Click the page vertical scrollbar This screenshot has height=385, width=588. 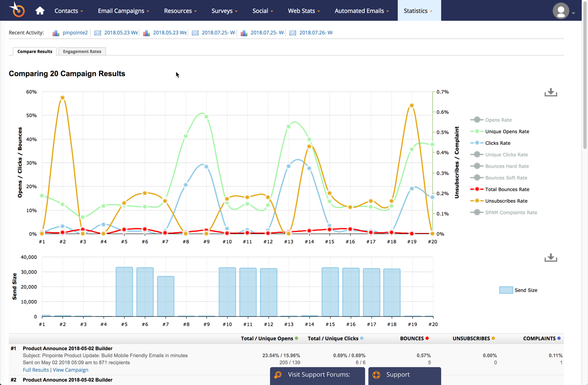pos(585,83)
